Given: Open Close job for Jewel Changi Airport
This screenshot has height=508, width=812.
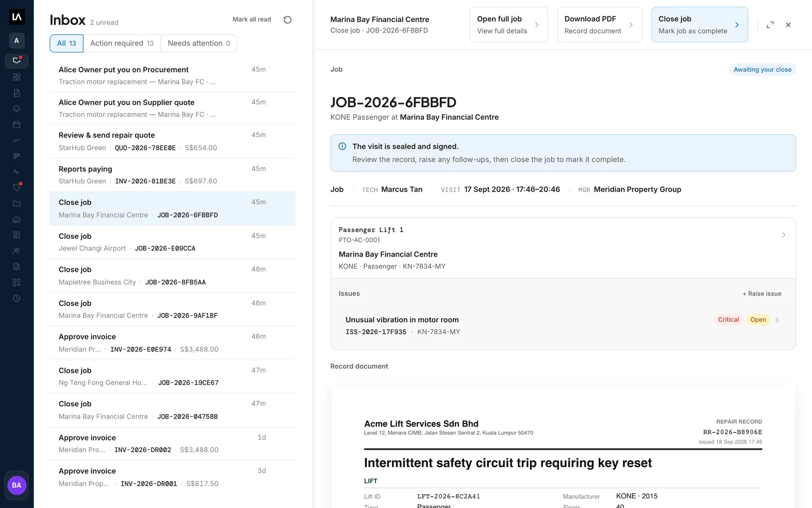Looking at the screenshot, I should coord(173,242).
